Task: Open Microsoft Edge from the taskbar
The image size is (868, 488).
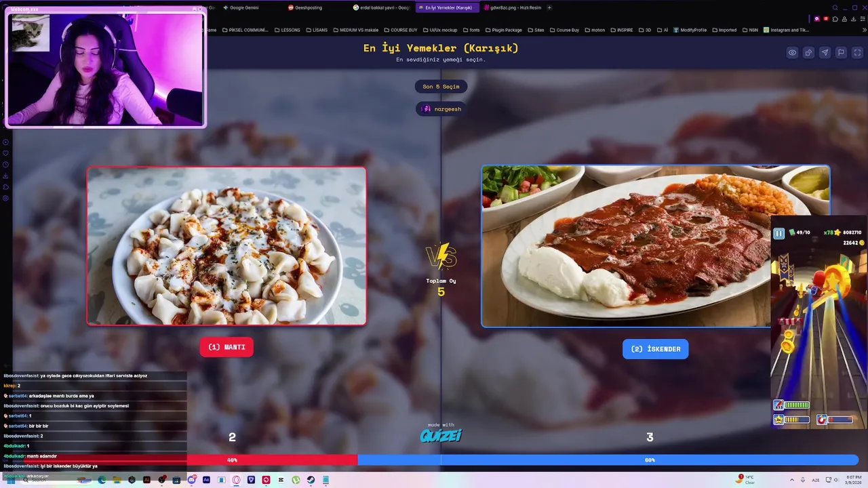Action: point(102,480)
